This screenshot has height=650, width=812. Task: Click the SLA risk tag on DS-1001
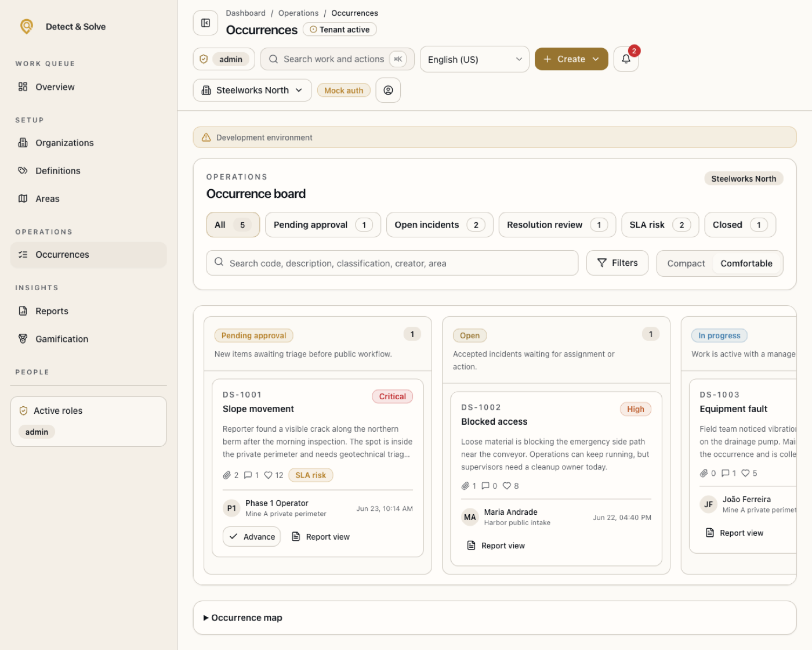pos(311,475)
